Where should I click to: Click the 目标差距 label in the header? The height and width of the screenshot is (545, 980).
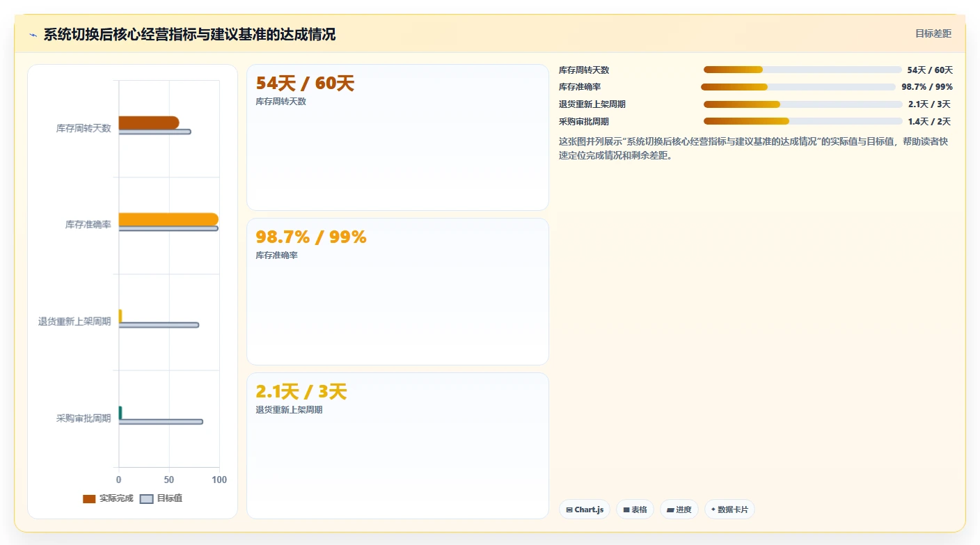point(933,33)
